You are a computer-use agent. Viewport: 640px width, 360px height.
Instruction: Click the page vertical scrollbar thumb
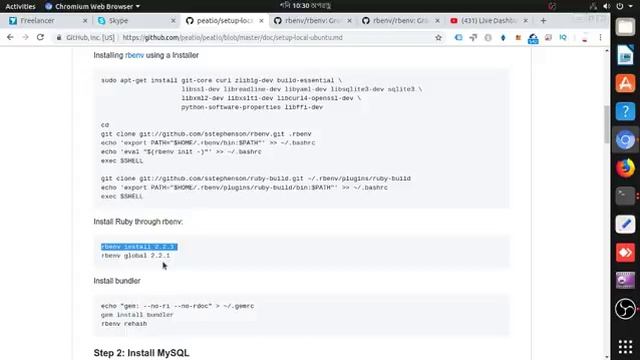pyautogui.click(x=607, y=124)
